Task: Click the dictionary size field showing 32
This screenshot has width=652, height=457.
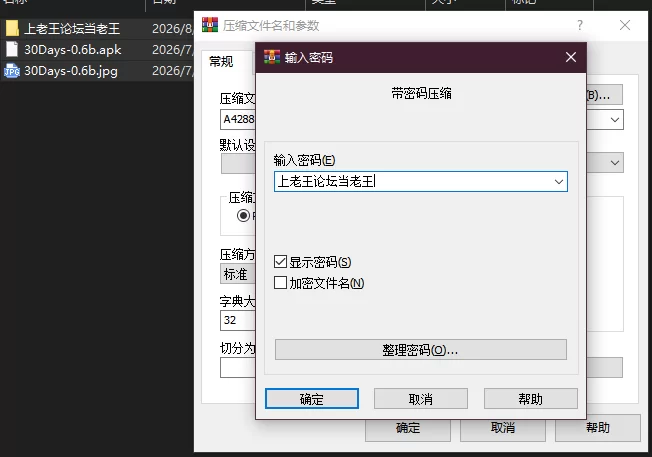Action: [x=238, y=320]
